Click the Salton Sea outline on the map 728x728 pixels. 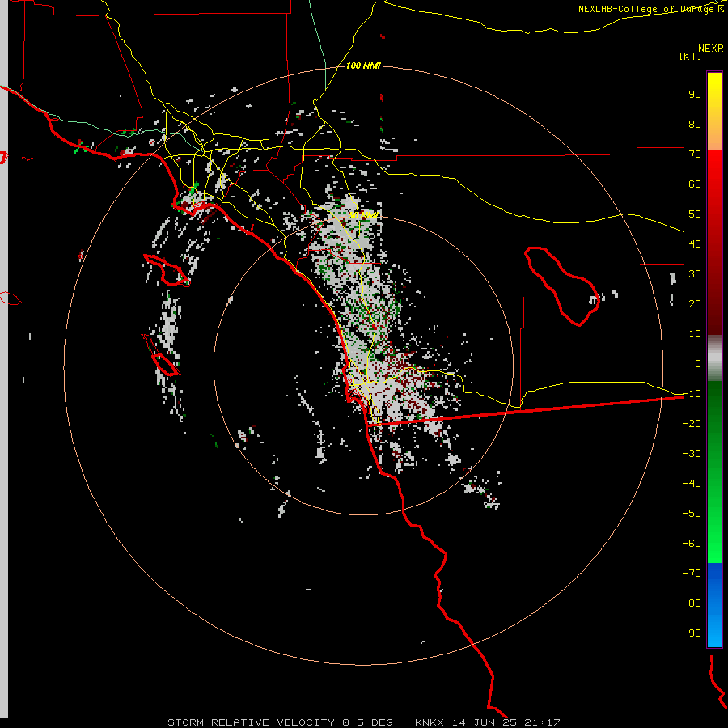[562, 286]
